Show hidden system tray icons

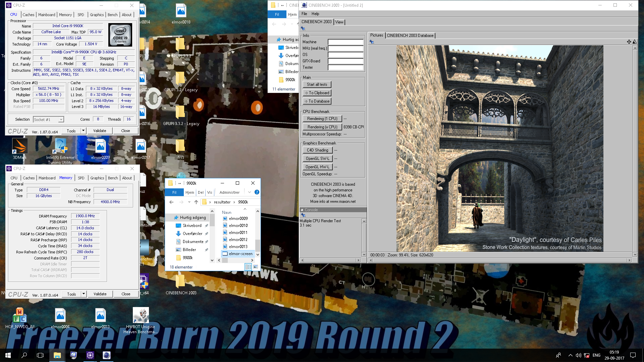pos(570,355)
